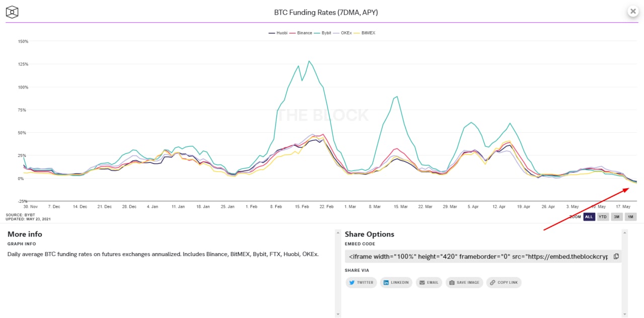Toggle Binance series in legend

click(x=301, y=33)
